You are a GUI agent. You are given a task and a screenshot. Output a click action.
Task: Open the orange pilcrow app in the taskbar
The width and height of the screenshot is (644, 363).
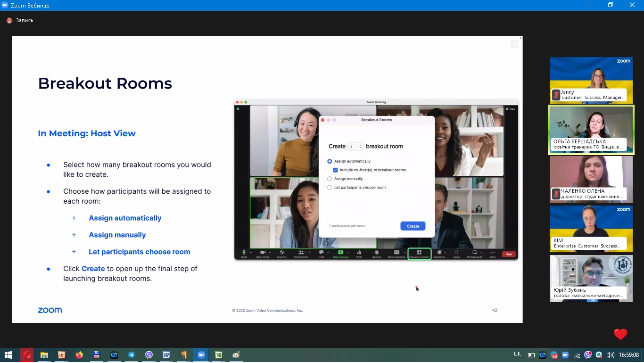(184, 355)
